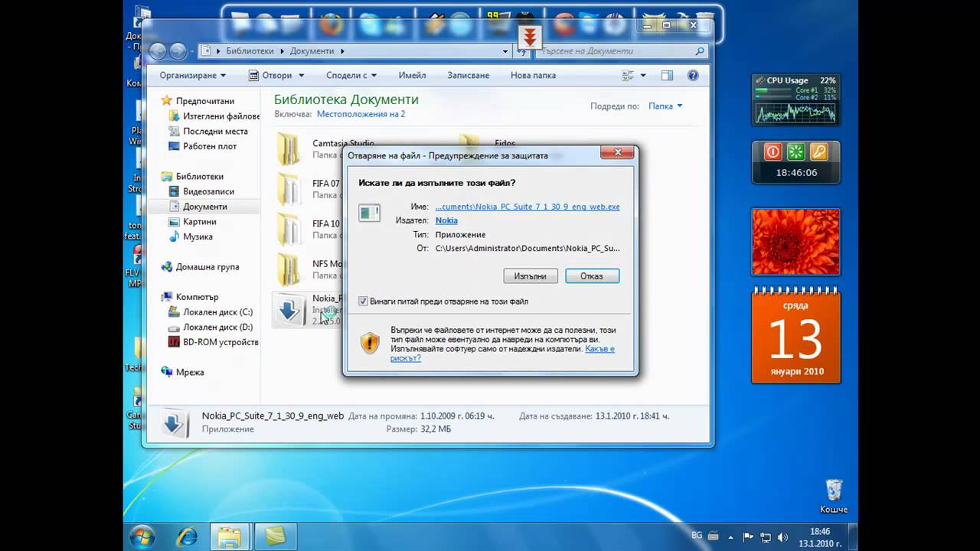980x551 pixels.
Task: Click Документи in the address bar
Action: click(312, 51)
